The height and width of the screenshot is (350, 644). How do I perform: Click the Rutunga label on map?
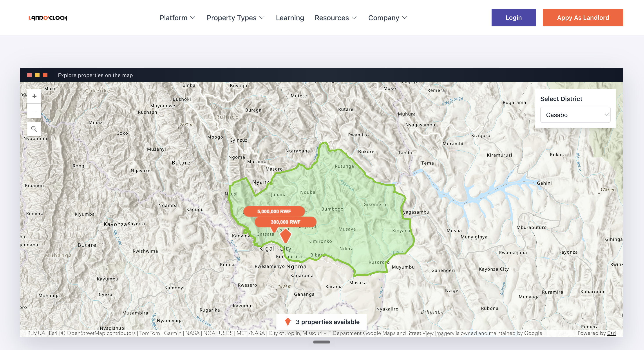344,166
